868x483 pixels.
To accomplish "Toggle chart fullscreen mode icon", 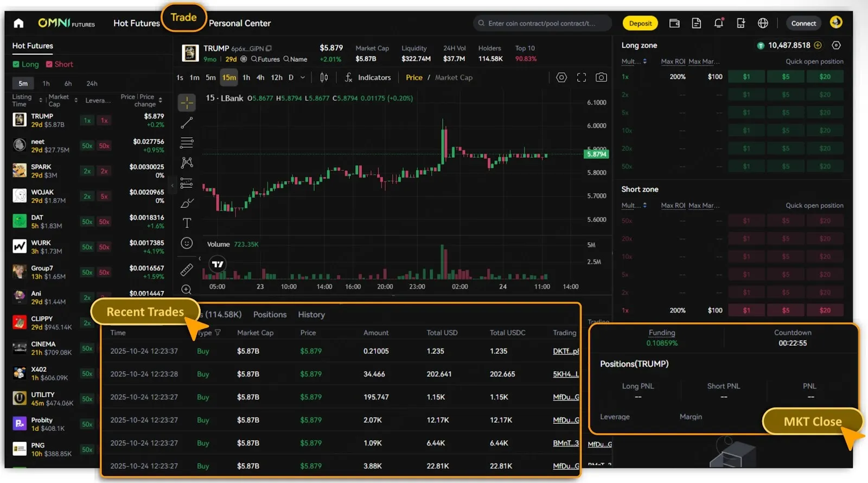I will [x=582, y=78].
